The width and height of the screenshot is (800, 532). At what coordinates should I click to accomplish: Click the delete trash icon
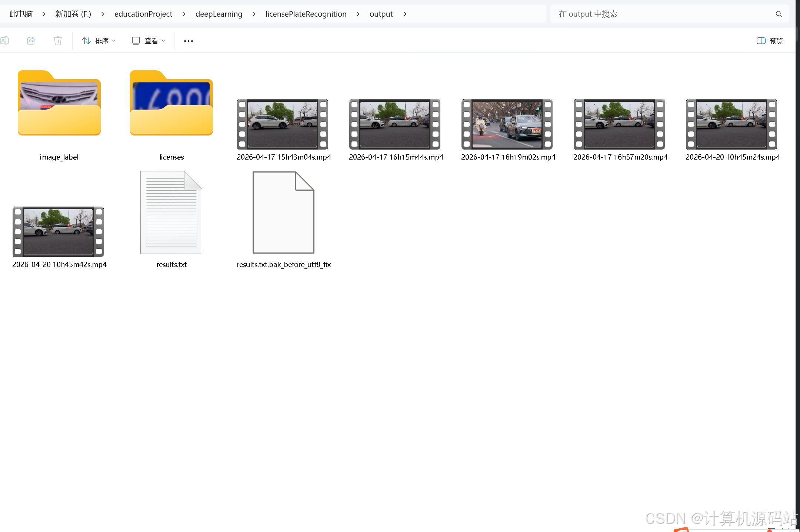[57, 41]
